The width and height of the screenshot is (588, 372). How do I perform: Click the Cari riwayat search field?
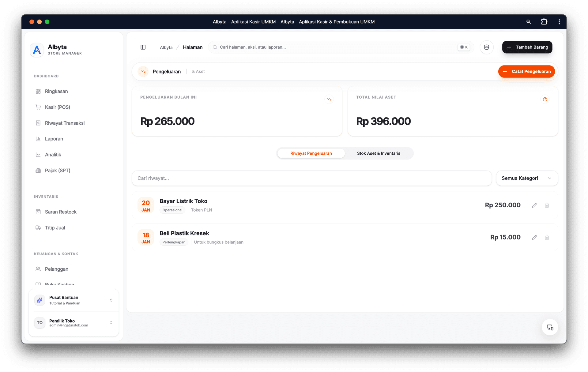(311, 178)
